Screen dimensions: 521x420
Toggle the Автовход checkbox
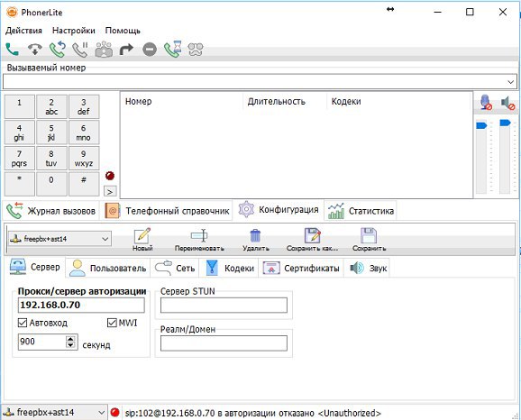click(23, 323)
